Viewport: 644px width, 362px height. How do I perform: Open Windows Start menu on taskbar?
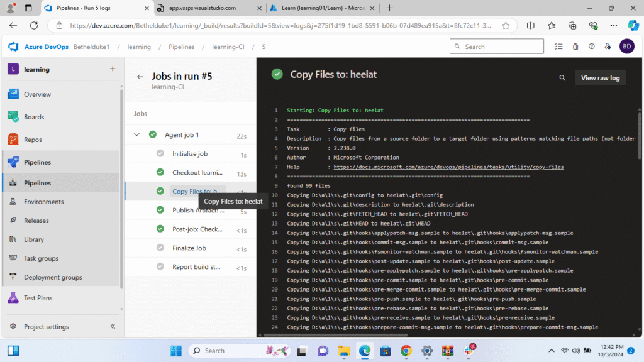pos(175,351)
